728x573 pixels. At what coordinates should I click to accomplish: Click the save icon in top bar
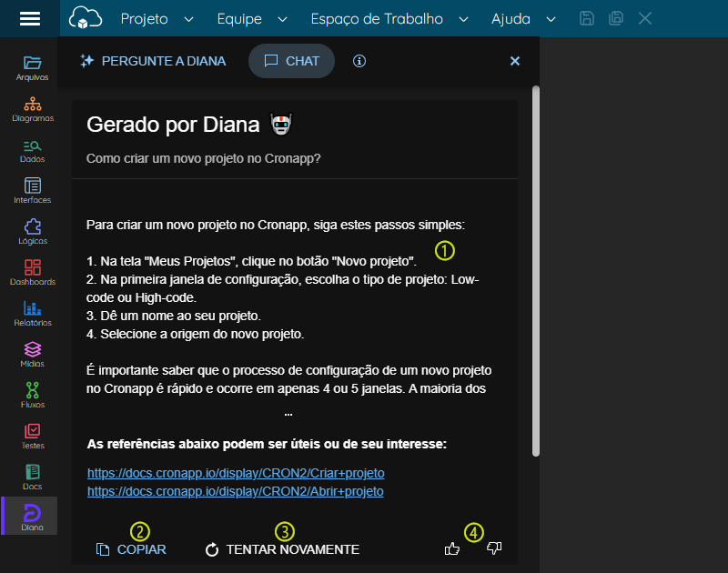coord(586,18)
